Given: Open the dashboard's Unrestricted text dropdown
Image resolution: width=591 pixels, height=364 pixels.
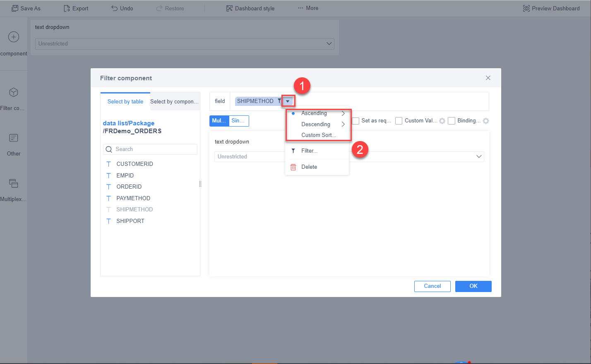Looking at the screenshot, I should (x=185, y=43).
